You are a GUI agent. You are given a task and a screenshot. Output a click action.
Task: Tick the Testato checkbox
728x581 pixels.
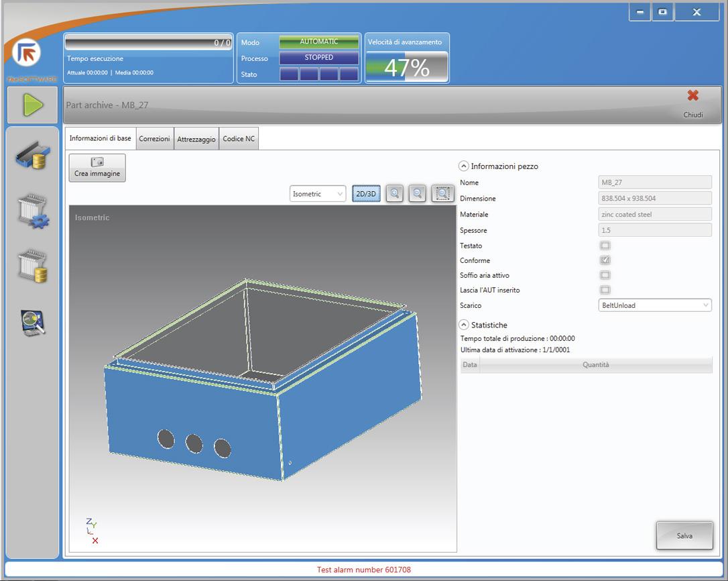605,246
